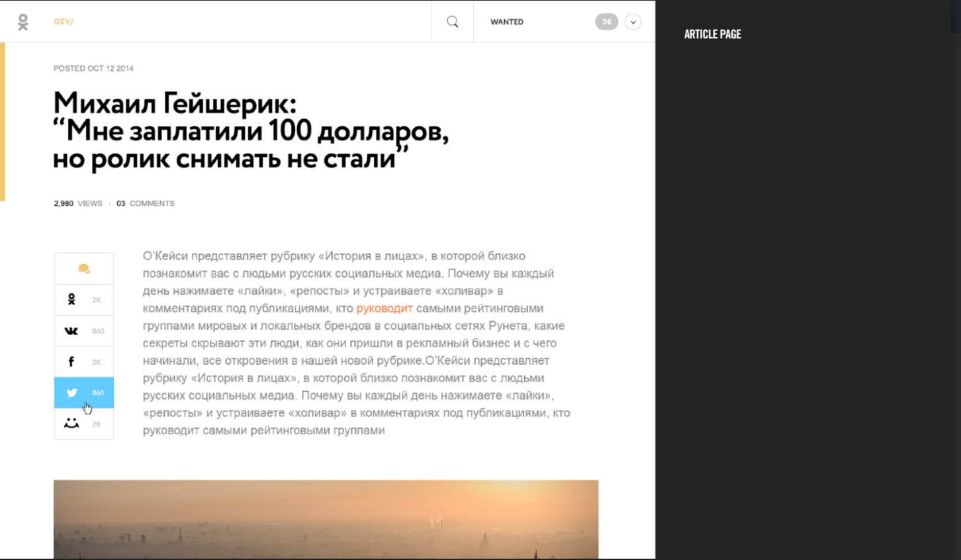Click the yellow accent bar beside the title
961x560 pixels.
pyautogui.click(x=3, y=122)
